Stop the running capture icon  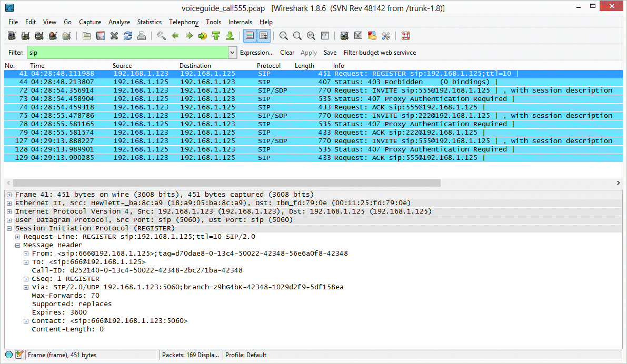[53, 36]
